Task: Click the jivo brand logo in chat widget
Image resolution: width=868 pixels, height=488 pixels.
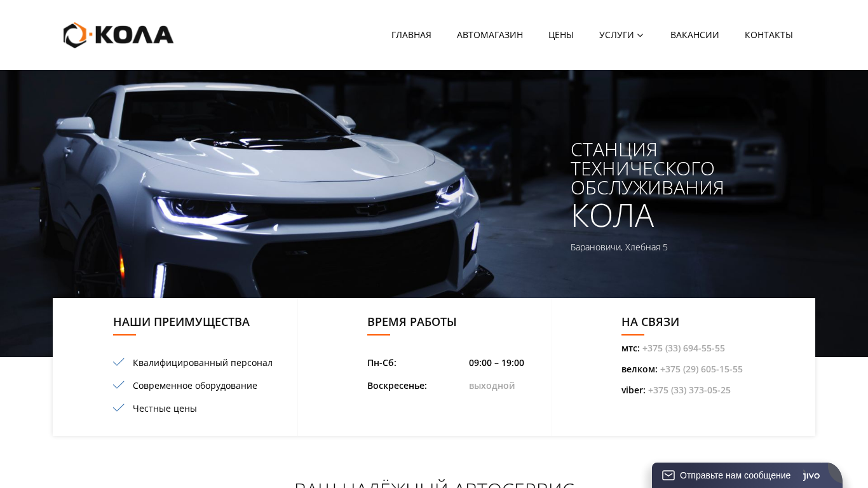Action: tap(811, 475)
